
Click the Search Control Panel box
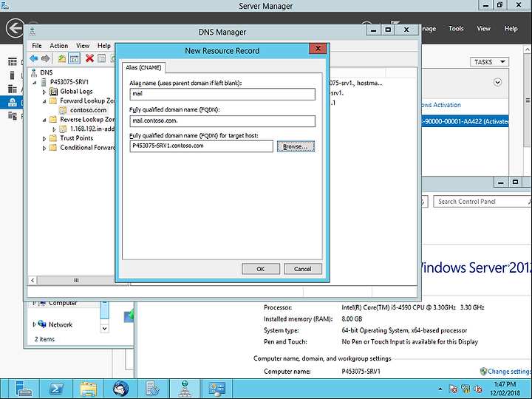[x=482, y=202]
